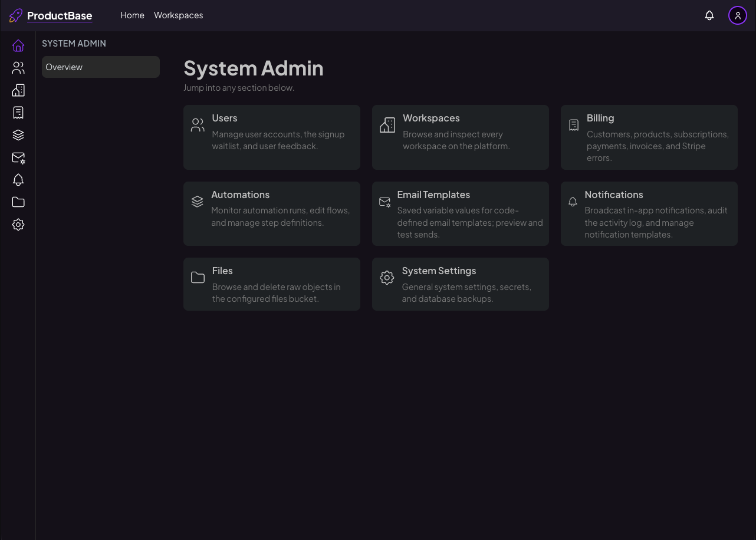Click the receipt icon on Billing card

pyautogui.click(x=574, y=125)
